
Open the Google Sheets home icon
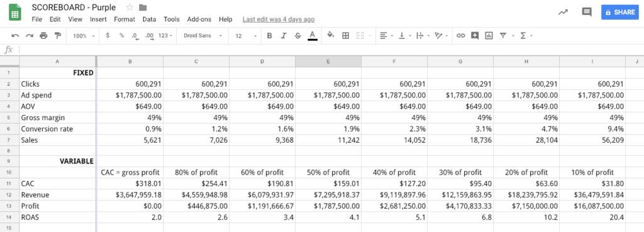[x=15, y=13]
